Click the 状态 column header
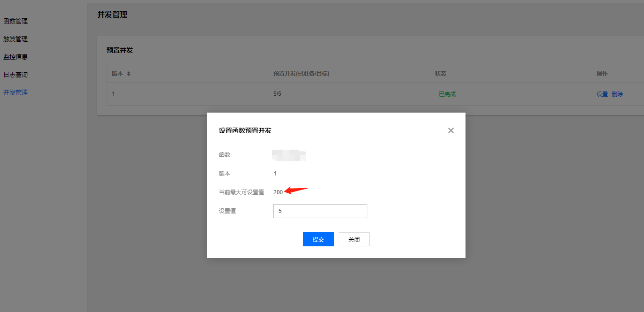 [x=441, y=74]
